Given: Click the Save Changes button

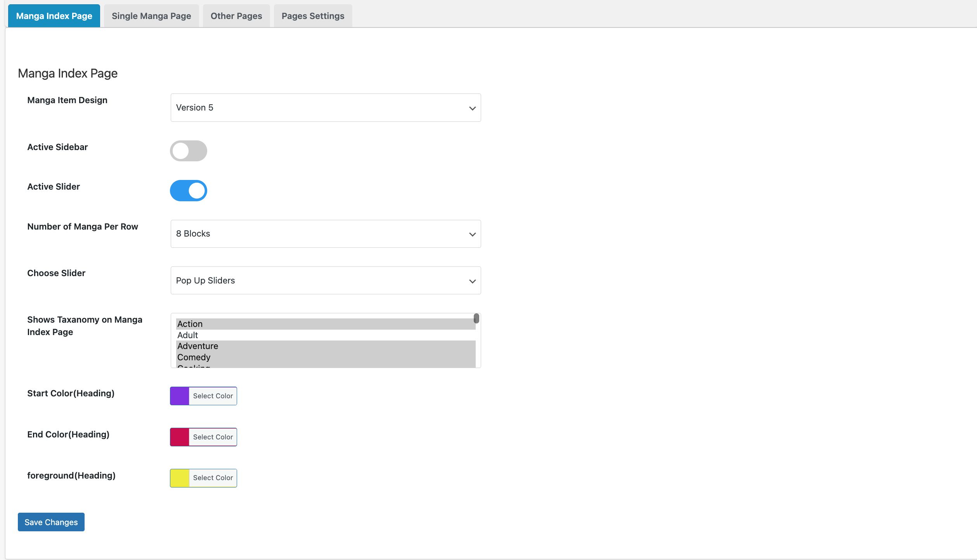Looking at the screenshot, I should click(51, 522).
